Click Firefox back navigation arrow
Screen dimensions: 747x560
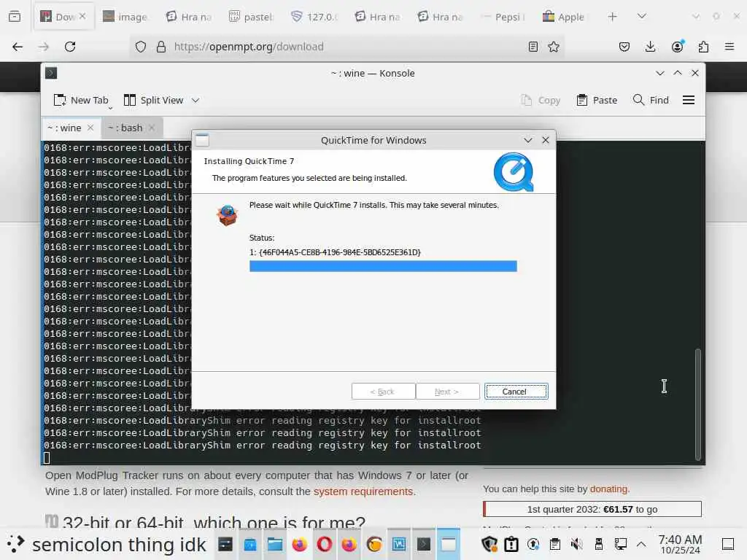click(18, 47)
